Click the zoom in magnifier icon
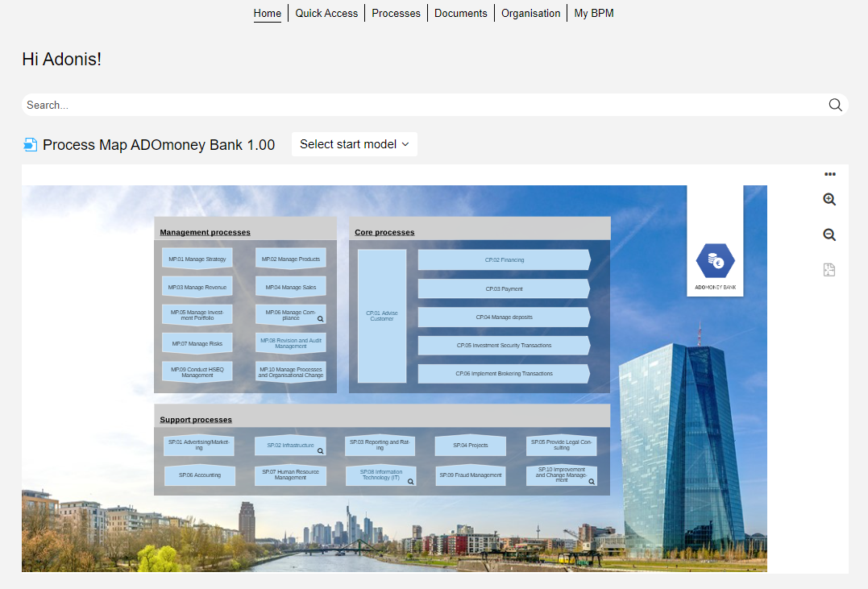Image resolution: width=868 pixels, height=589 pixels. click(829, 200)
